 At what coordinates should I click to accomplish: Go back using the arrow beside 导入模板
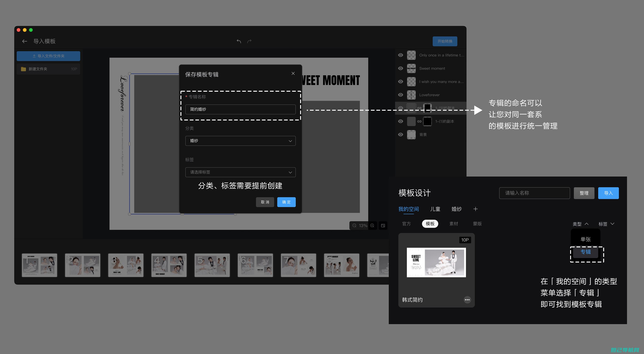coord(25,41)
